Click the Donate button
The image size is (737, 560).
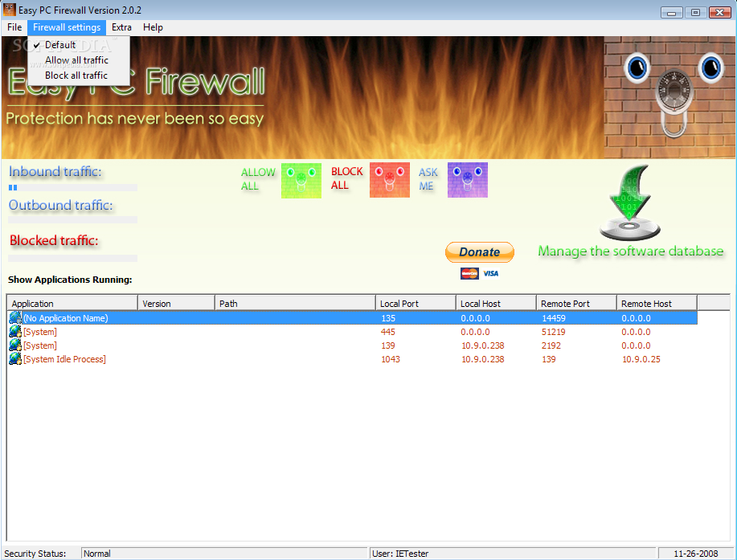(x=480, y=252)
